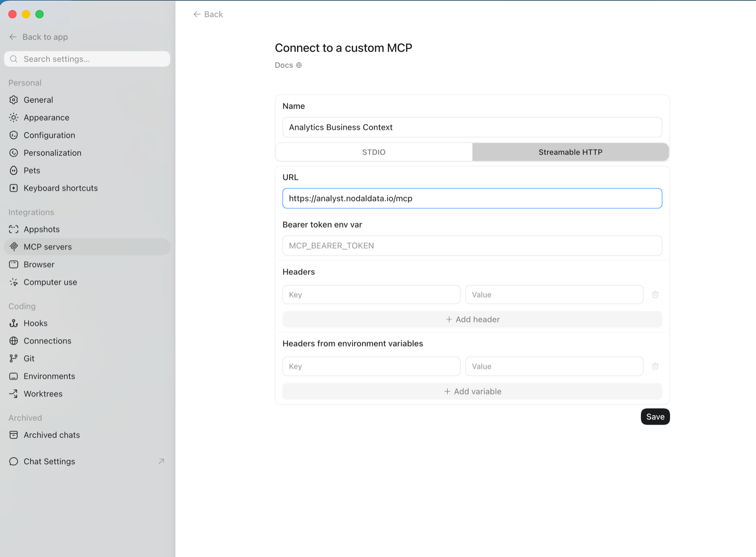Focus the Search settings field
Viewport: 756px width, 557px height.
(87, 59)
